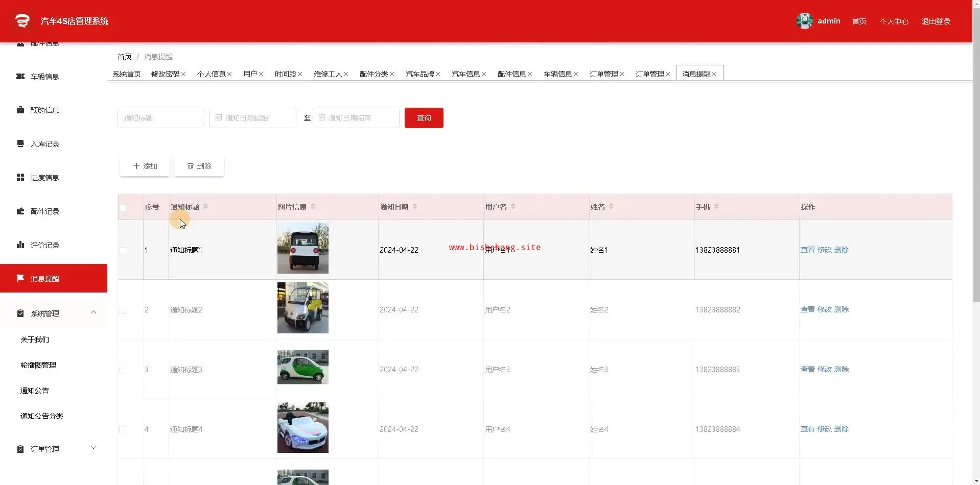
Task: Click the 车辆信息 sidebar icon
Action: pyautogui.click(x=20, y=77)
